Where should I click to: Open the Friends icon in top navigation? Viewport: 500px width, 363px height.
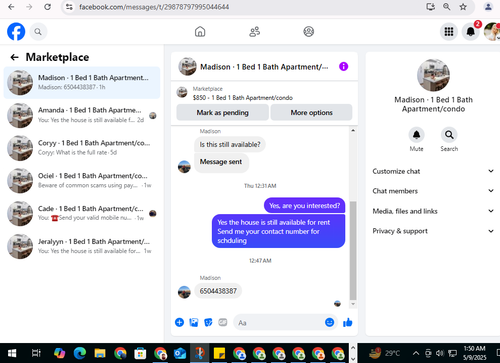coord(255,32)
